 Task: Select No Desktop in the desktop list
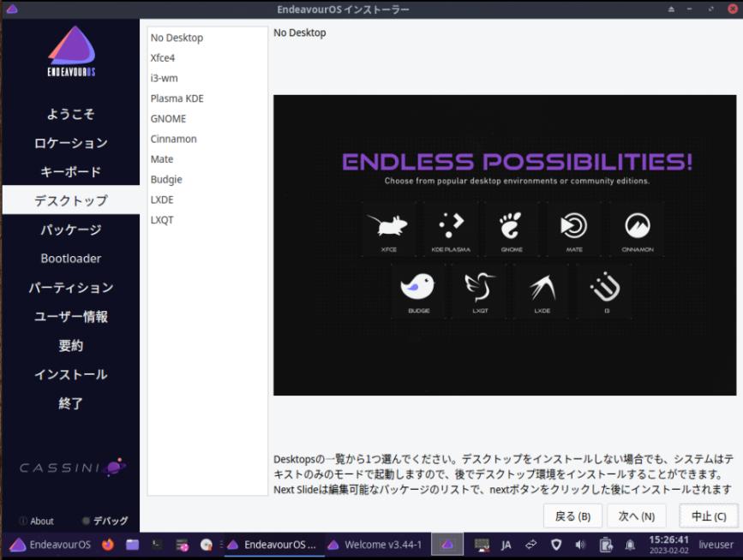[x=207, y=38]
